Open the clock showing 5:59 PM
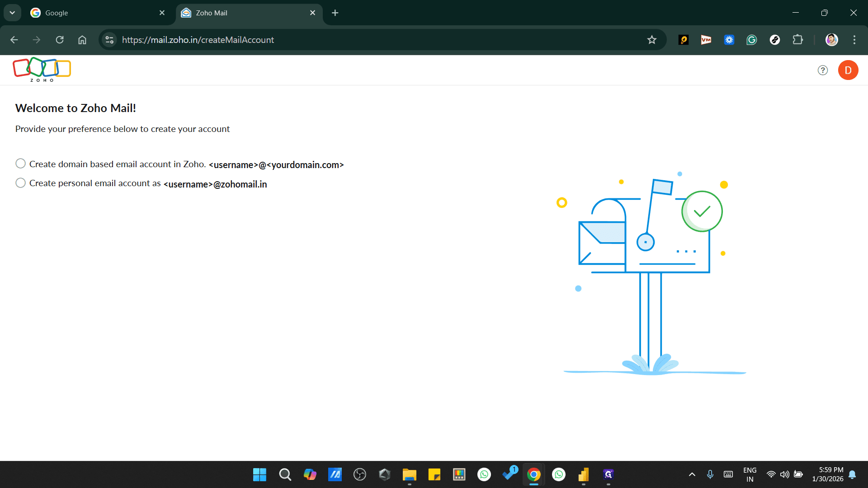This screenshot has width=868, height=488. tap(827, 474)
